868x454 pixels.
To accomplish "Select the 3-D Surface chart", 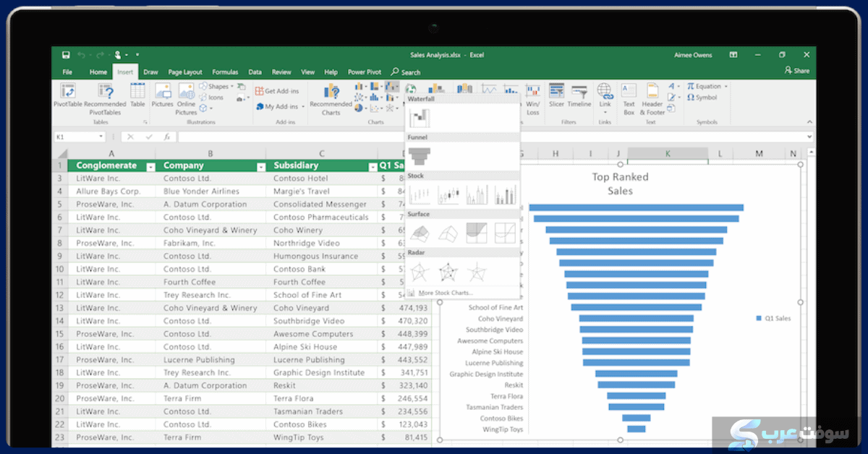I will click(x=420, y=233).
